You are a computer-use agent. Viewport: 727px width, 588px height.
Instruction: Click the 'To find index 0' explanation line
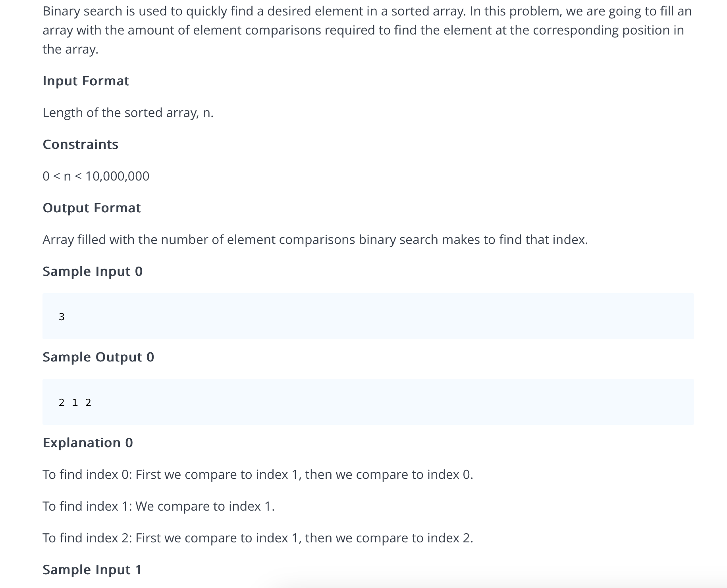(x=258, y=475)
